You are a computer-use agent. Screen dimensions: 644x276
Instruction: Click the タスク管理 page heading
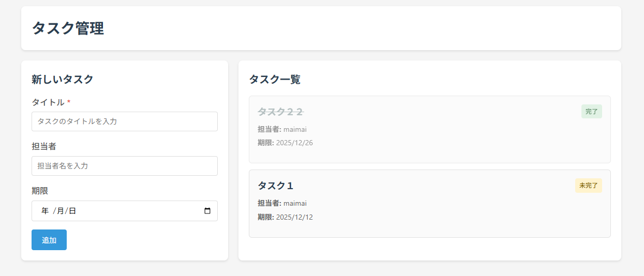(x=68, y=28)
